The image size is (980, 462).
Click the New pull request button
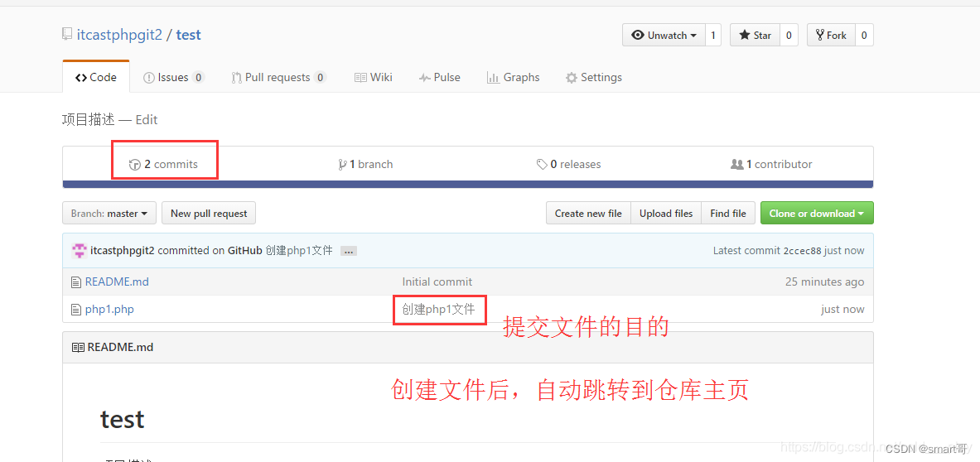pyautogui.click(x=209, y=214)
